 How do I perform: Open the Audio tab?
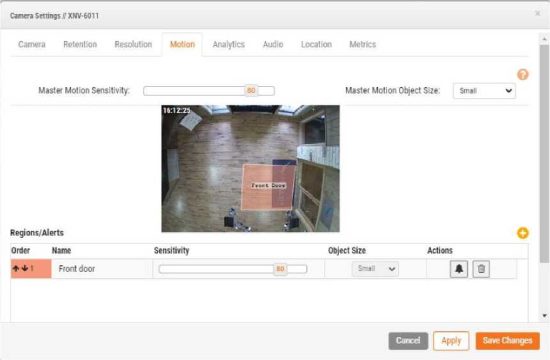[x=273, y=45]
